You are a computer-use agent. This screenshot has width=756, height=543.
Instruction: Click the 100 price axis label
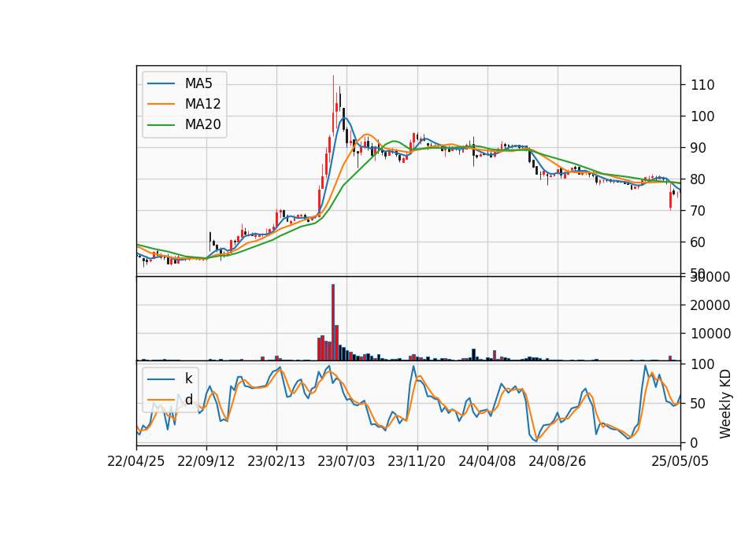coord(702,116)
